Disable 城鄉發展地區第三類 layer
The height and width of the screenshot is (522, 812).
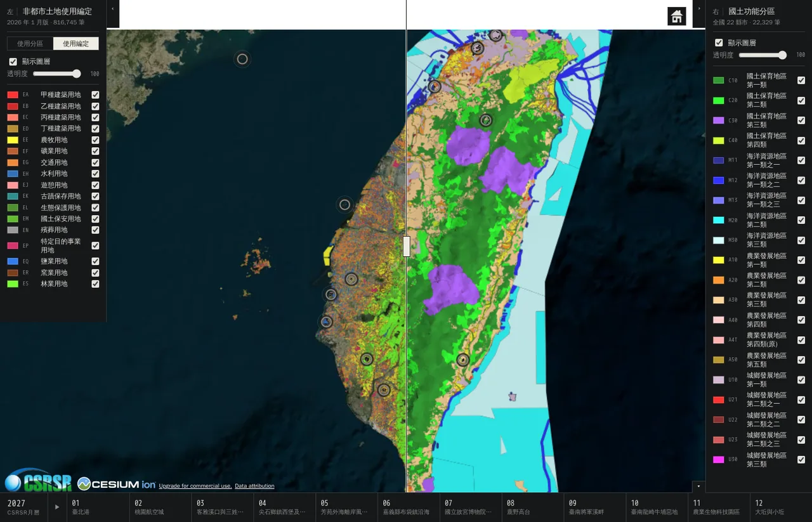point(801,460)
